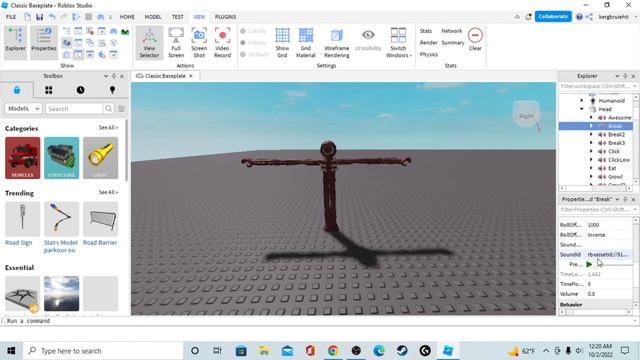This screenshot has height=360, width=640.
Task: Open the Toolbox Marketplace bag tab
Action: 17,90
